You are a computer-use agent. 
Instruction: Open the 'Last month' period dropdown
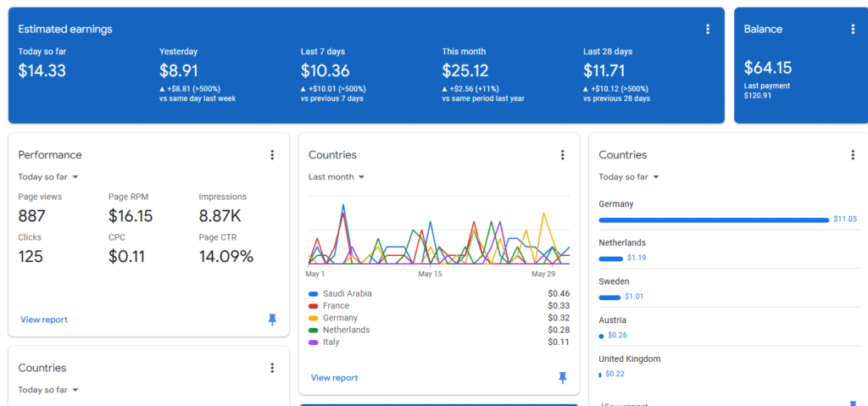click(337, 177)
